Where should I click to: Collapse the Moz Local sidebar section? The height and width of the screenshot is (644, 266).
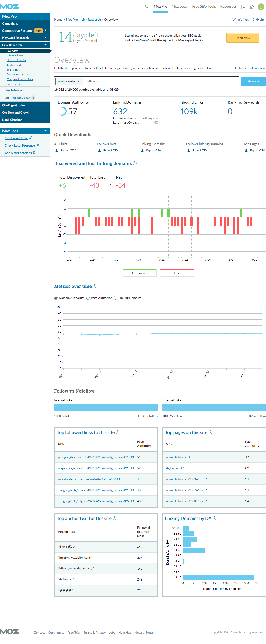tap(46, 131)
